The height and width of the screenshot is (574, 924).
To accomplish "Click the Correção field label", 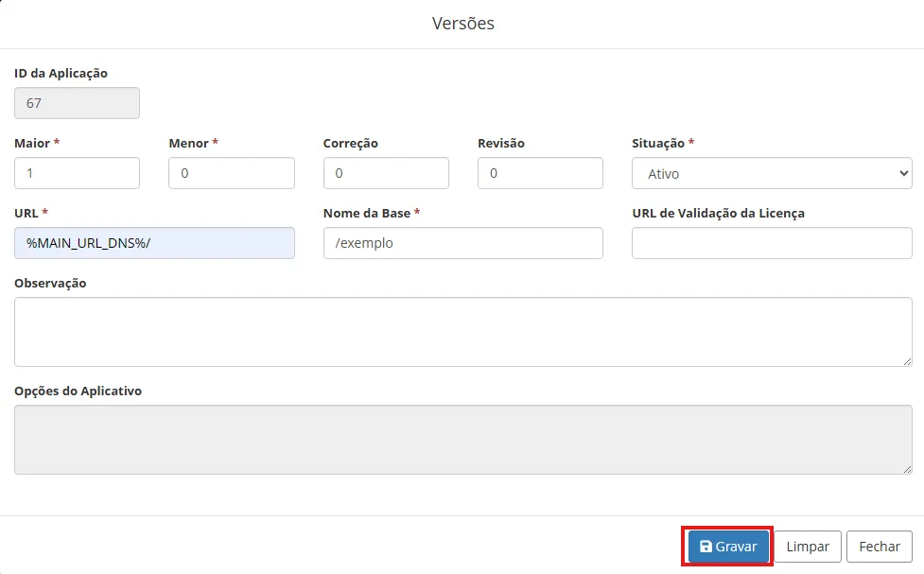I will tap(351, 143).
